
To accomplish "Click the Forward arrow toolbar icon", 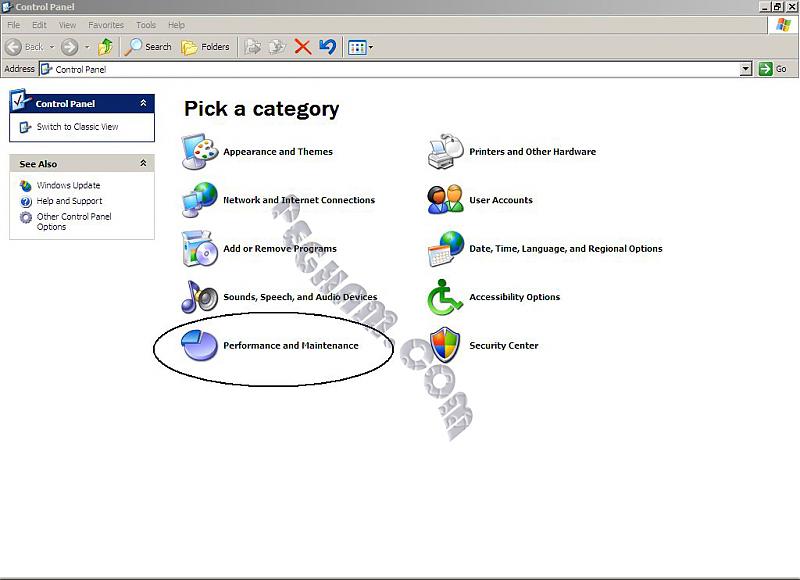I will point(70,47).
